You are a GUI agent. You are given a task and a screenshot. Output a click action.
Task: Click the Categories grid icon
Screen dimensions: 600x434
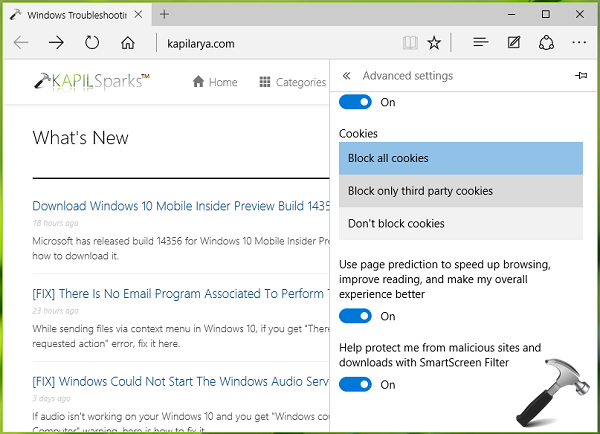(x=265, y=82)
